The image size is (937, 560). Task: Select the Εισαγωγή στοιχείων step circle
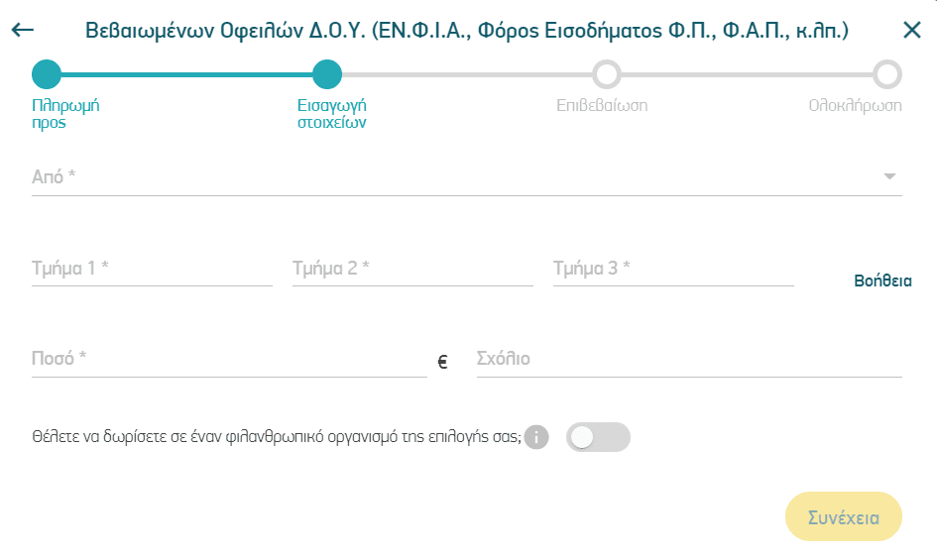click(x=327, y=74)
